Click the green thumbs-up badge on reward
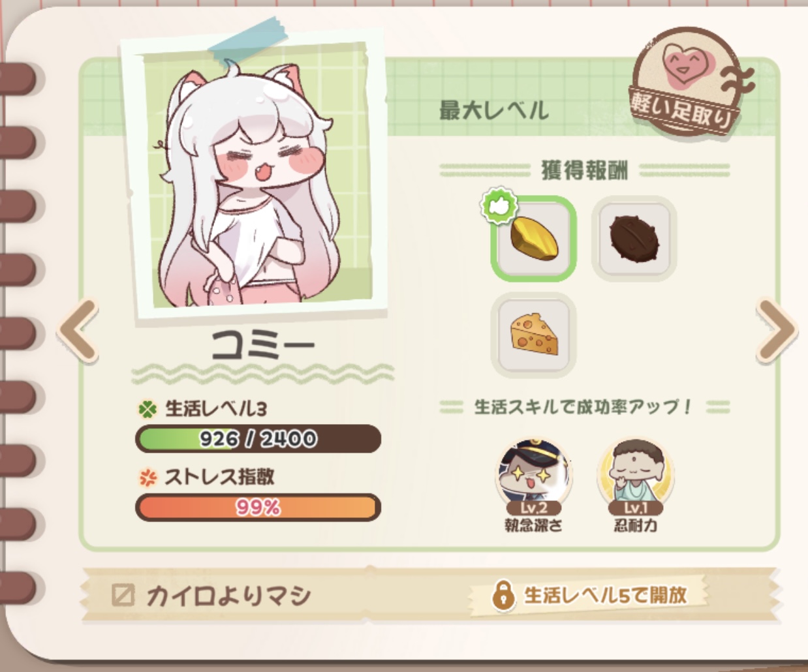The height and width of the screenshot is (672, 808). tap(499, 206)
